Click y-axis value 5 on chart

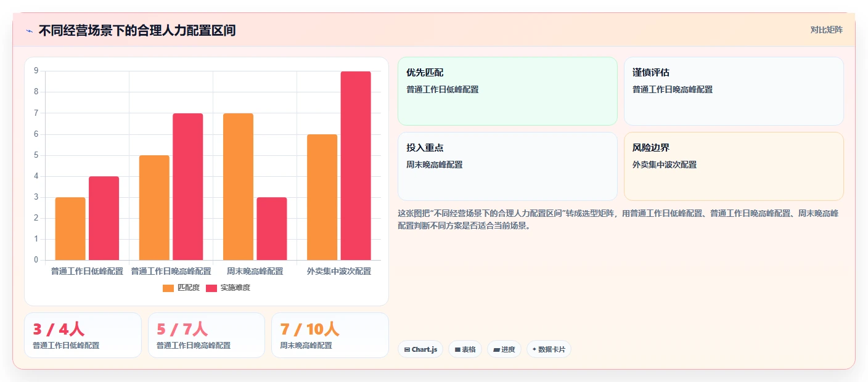[36, 155]
